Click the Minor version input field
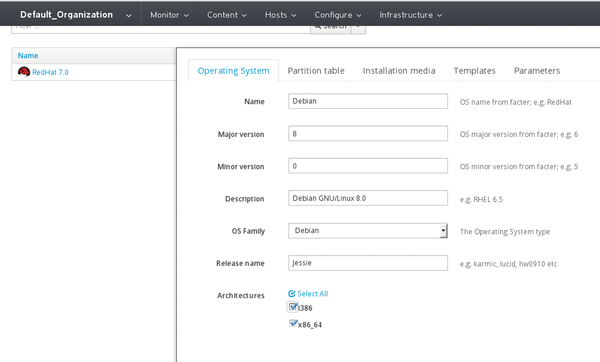The height and width of the screenshot is (362, 600). pyautogui.click(x=368, y=166)
